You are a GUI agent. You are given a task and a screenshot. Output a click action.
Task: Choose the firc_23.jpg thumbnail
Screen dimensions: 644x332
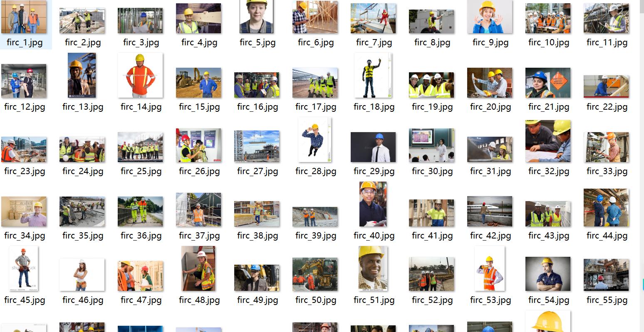point(24,150)
